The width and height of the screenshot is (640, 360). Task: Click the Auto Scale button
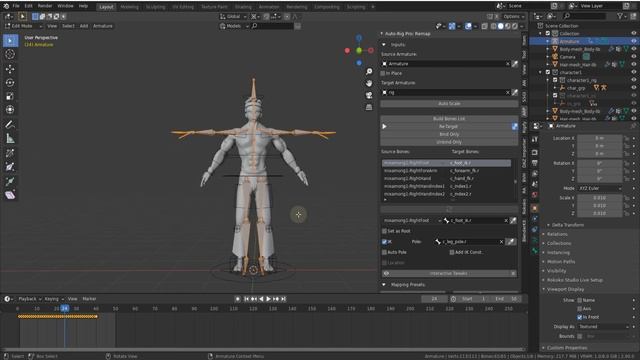tap(449, 104)
